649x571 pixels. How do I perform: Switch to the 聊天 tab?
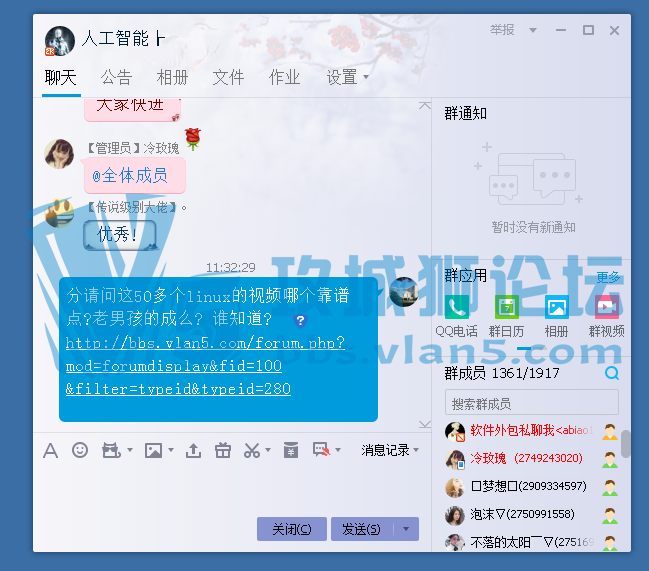tap(61, 77)
